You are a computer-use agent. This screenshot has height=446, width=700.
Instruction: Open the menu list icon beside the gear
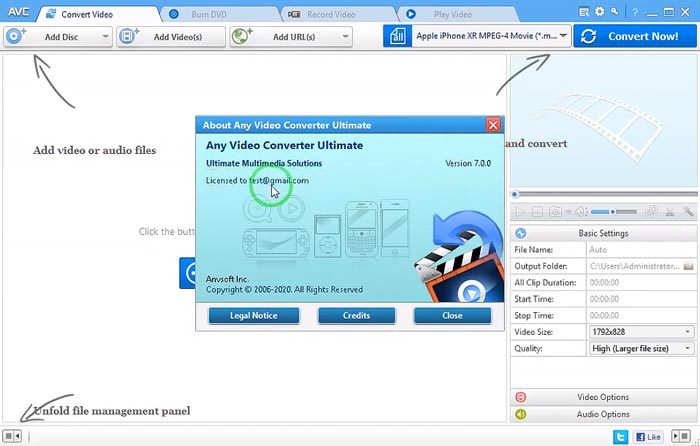click(x=584, y=12)
